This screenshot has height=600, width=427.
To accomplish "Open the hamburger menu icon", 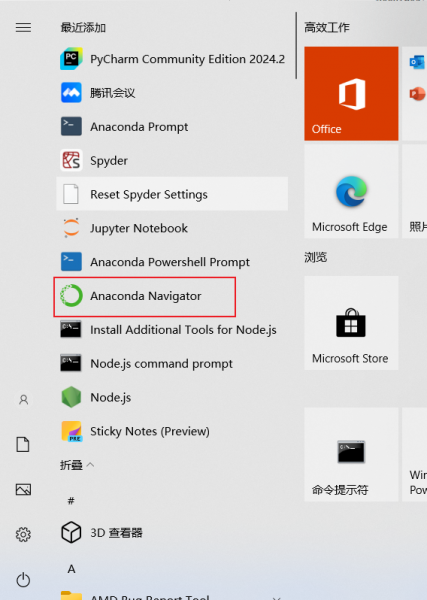I will point(23,28).
